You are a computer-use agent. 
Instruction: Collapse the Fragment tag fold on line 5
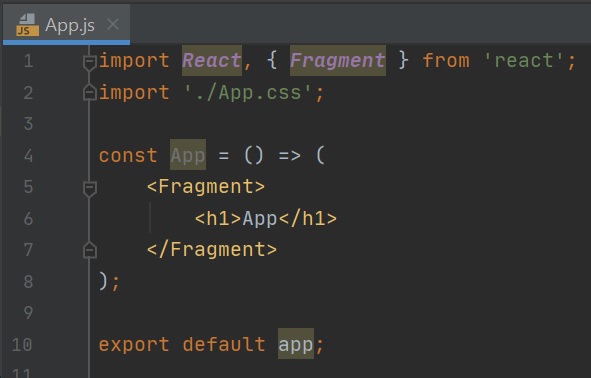click(90, 188)
